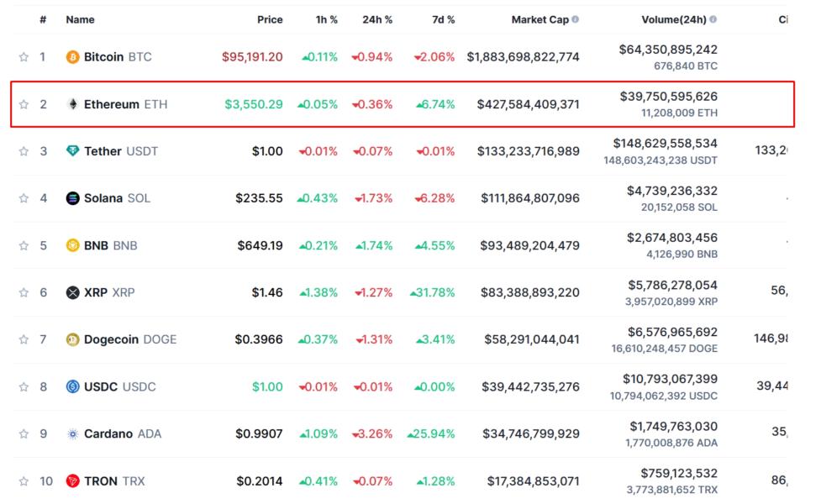Click XRP market cap $83,388,893,220
Screen dimensions: 821x504
pyautogui.click(x=530, y=292)
